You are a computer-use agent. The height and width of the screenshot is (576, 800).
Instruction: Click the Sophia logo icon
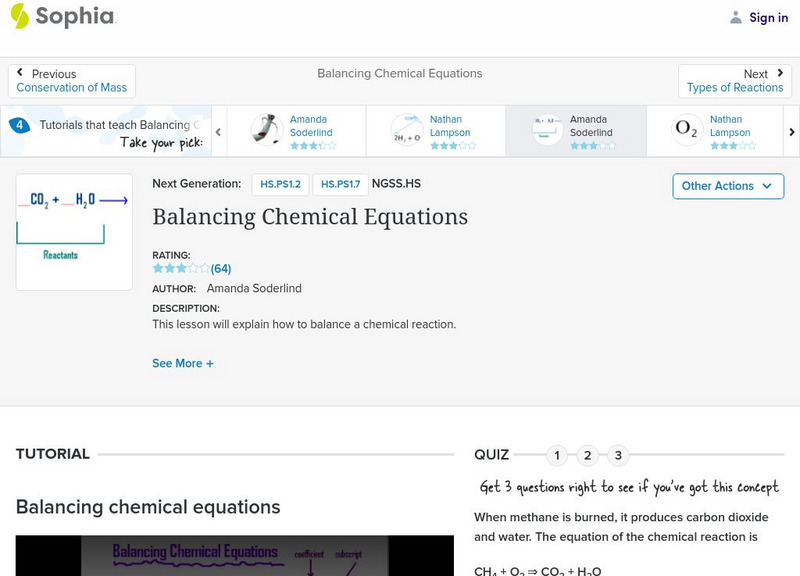19,16
